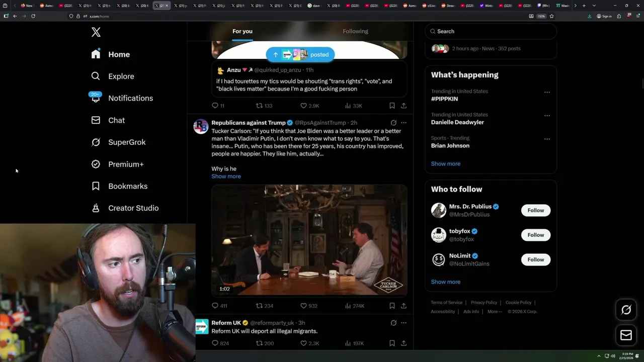The width and height of the screenshot is (644, 362).
Task: Share Anzu's post
Action: pos(404,106)
